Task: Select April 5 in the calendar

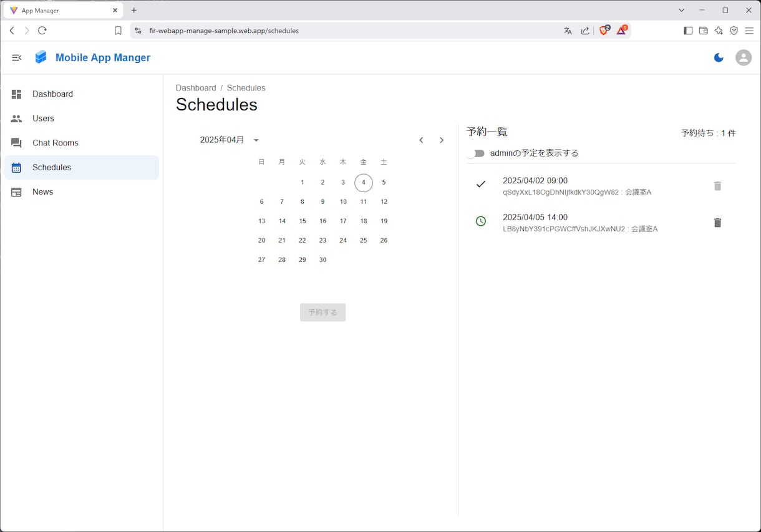Action: (x=384, y=183)
